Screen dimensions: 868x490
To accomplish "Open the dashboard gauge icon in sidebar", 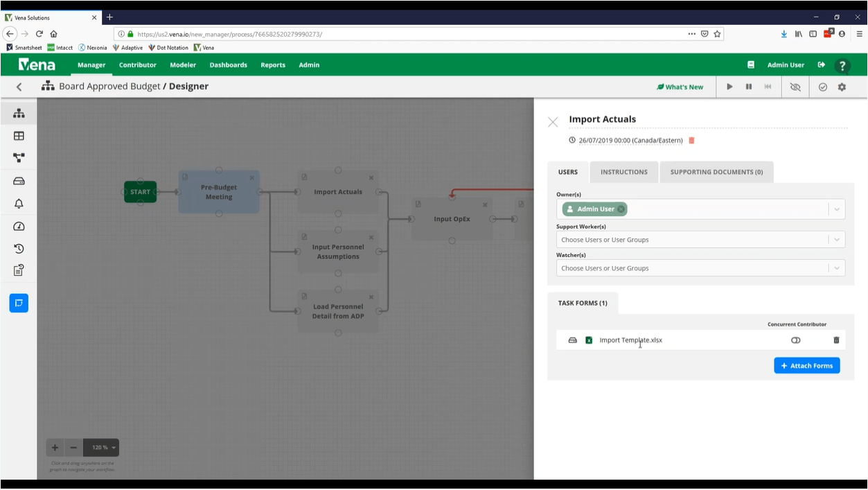I will pos(19,227).
